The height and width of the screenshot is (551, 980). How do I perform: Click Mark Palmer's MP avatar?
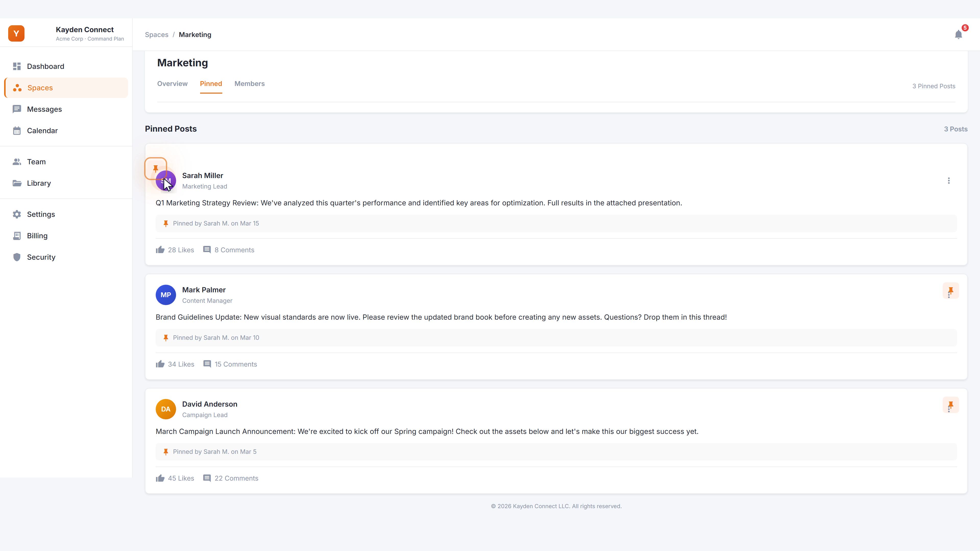point(166,295)
